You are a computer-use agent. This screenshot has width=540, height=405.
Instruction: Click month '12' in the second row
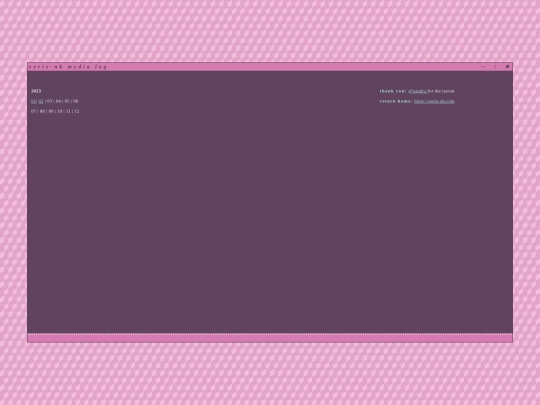[76, 111]
